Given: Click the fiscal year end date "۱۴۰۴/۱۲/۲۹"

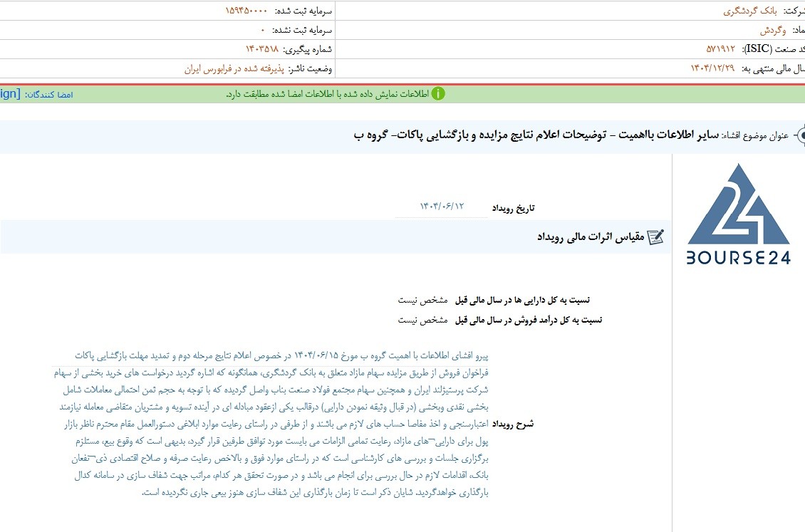Looking at the screenshot, I should [x=712, y=68].
